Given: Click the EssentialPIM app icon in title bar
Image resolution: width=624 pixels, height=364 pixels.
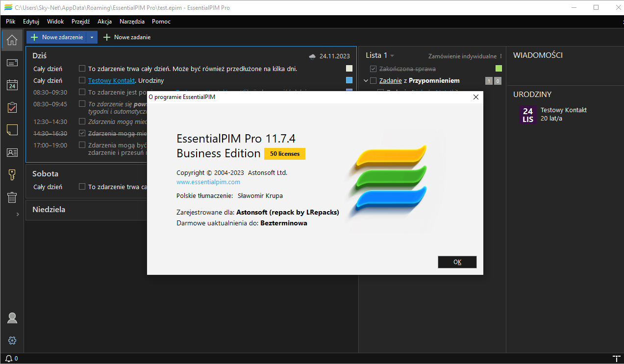Looking at the screenshot, I should (x=8, y=7).
